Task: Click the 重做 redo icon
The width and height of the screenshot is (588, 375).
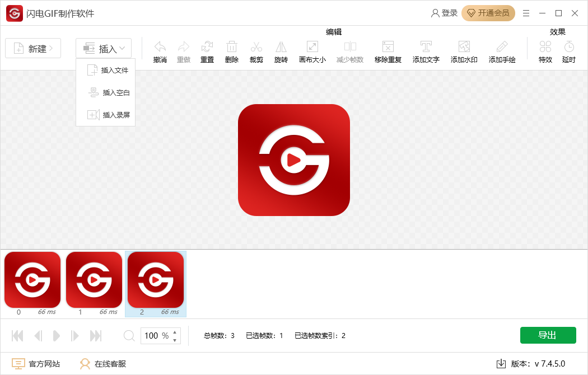Action: pos(184,47)
